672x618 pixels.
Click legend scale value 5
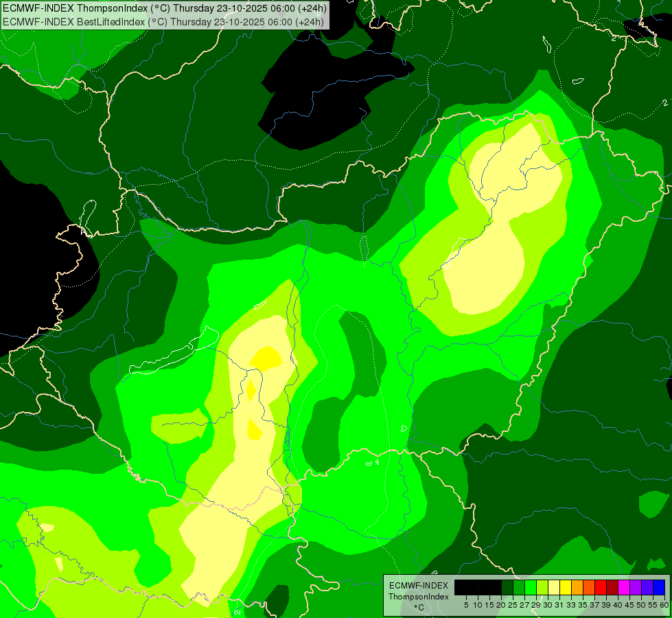tap(466, 605)
